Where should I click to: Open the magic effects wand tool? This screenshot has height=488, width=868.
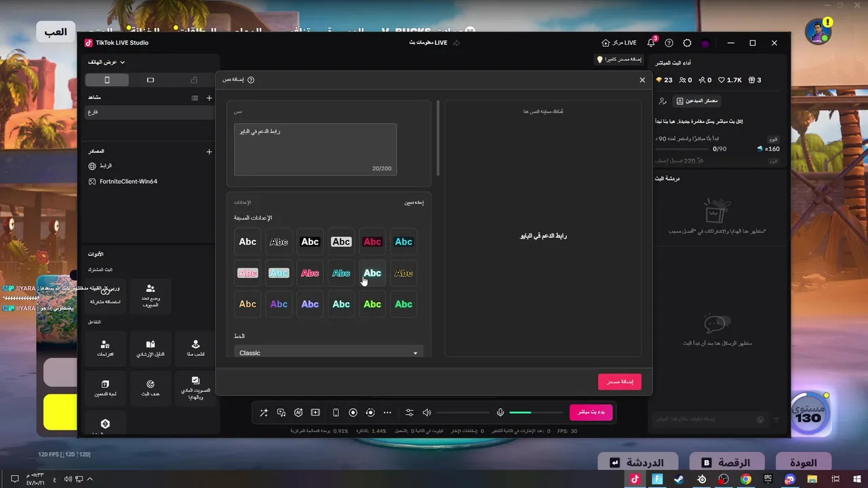point(264,412)
